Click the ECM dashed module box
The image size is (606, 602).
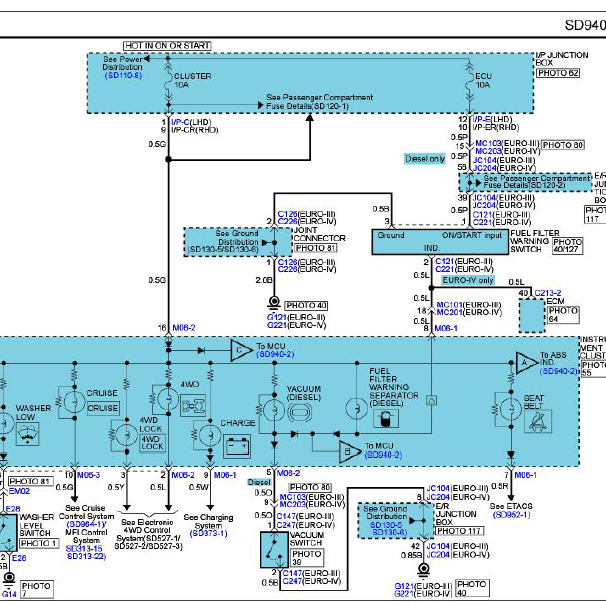click(x=532, y=316)
